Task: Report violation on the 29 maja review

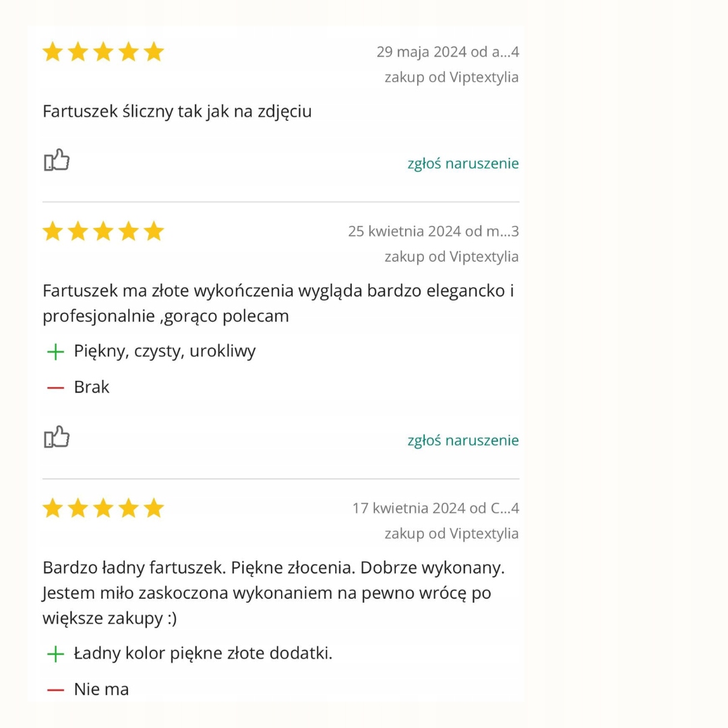Action: [x=463, y=163]
